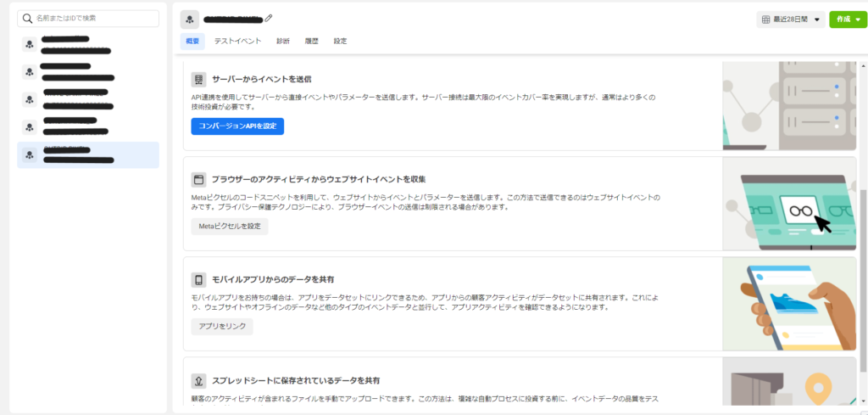Image resolution: width=868 pixels, height=415 pixels.
Task: Click the Metaピクセルを設定 button
Action: point(229,227)
